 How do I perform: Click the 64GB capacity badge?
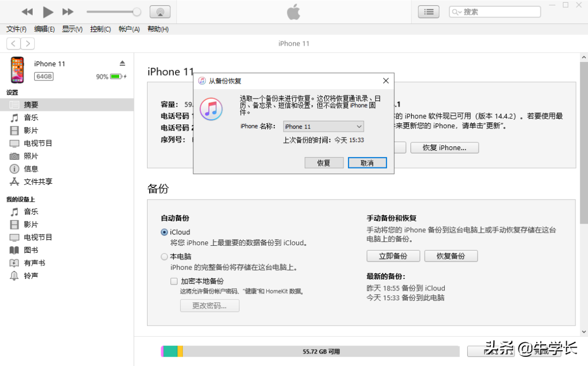tap(44, 77)
